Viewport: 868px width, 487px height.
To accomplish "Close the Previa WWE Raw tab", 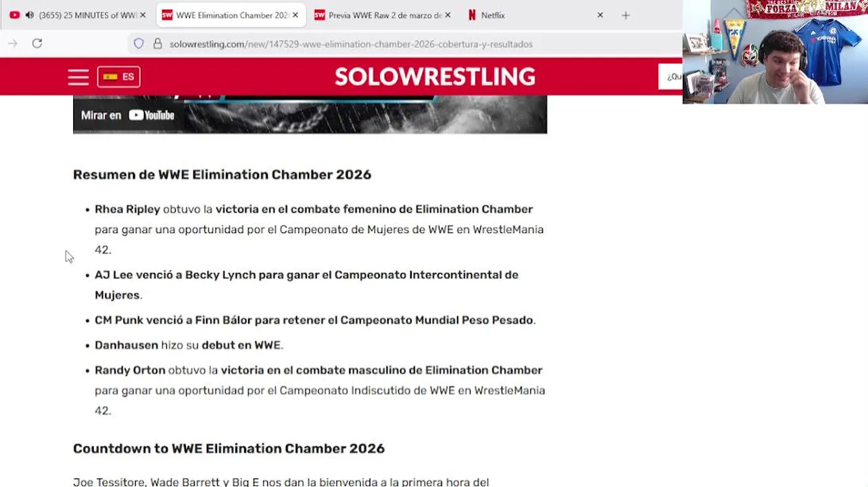I will [x=448, y=15].
